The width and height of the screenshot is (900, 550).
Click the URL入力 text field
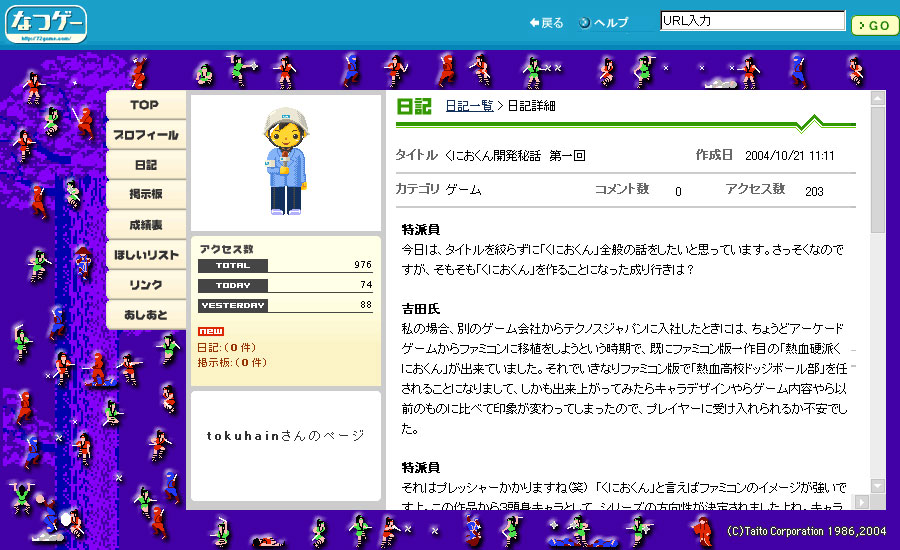tap(752, 21)
